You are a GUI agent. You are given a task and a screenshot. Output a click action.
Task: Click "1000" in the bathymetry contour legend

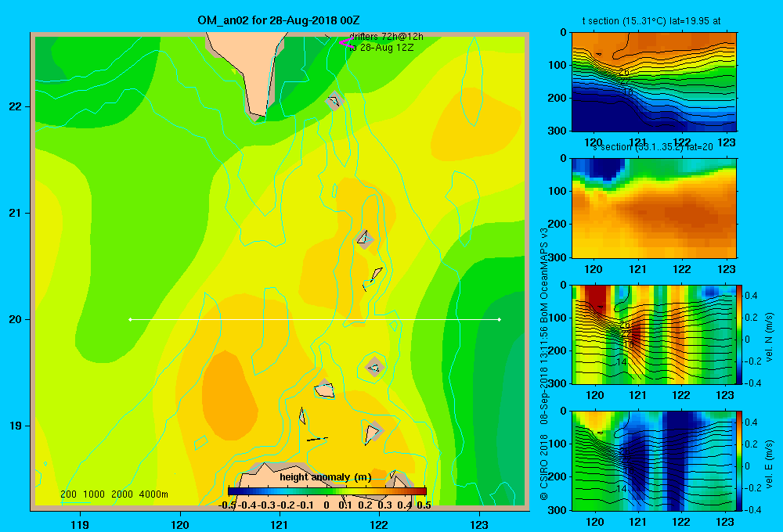click(x=93, y=494)
